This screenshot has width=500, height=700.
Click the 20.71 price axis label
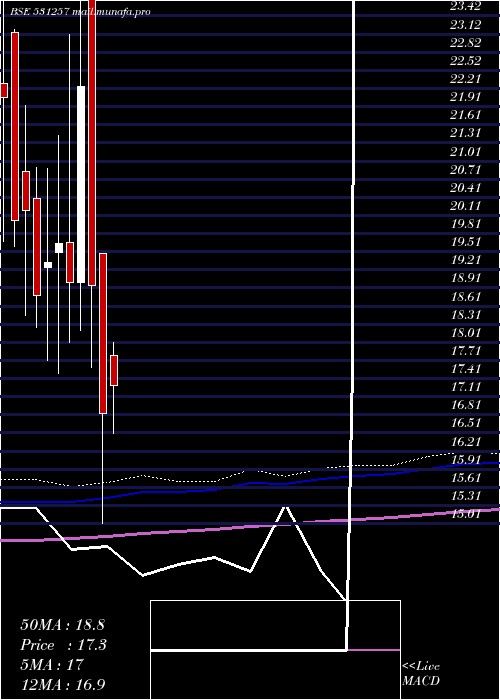coord(465,170)
